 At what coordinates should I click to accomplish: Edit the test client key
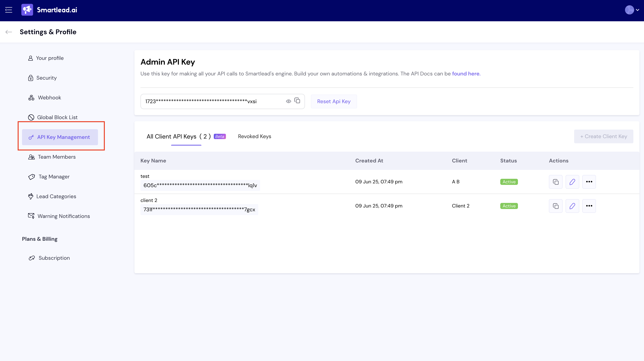click(x=572, y=182)
